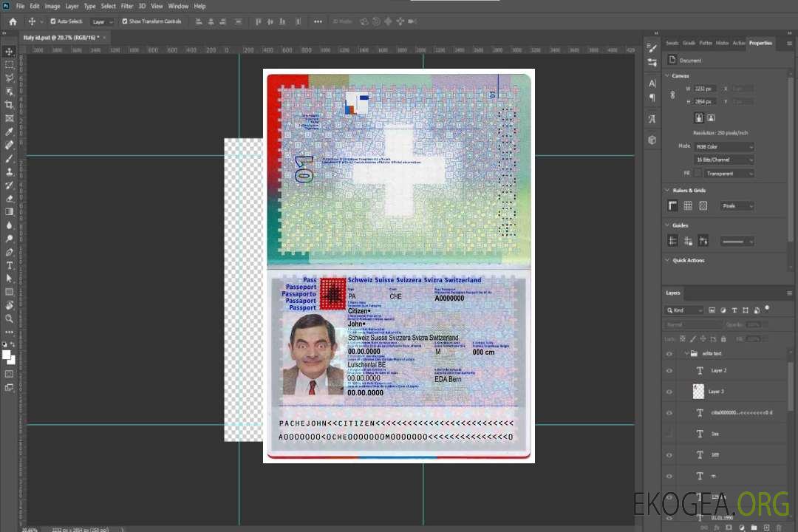Open the RGB Color mode dropdown
The image size is (798, 532).
723,146
